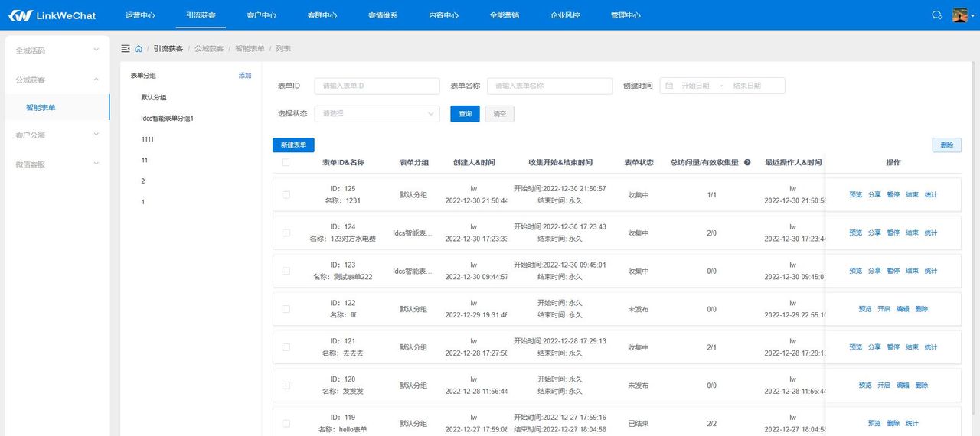Click 删除 for form ID 122
The height and width of the screenshot is (436, 980).
tap(921, 309)
